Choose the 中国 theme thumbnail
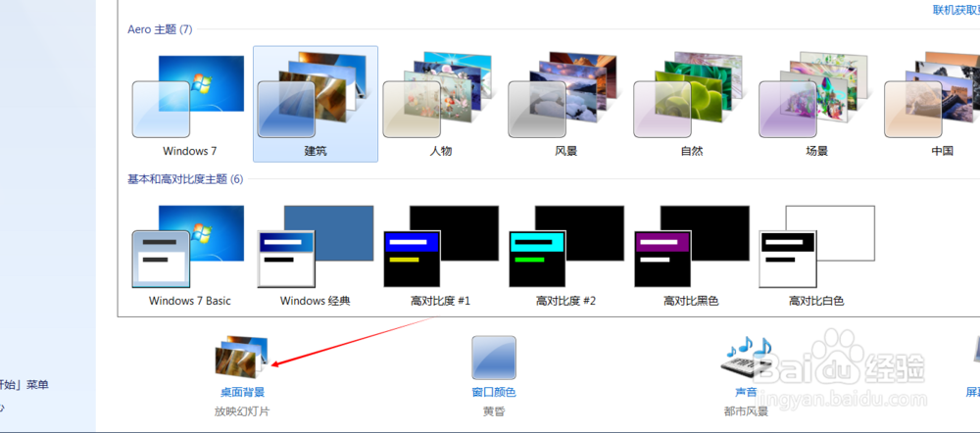 point(932,96)
